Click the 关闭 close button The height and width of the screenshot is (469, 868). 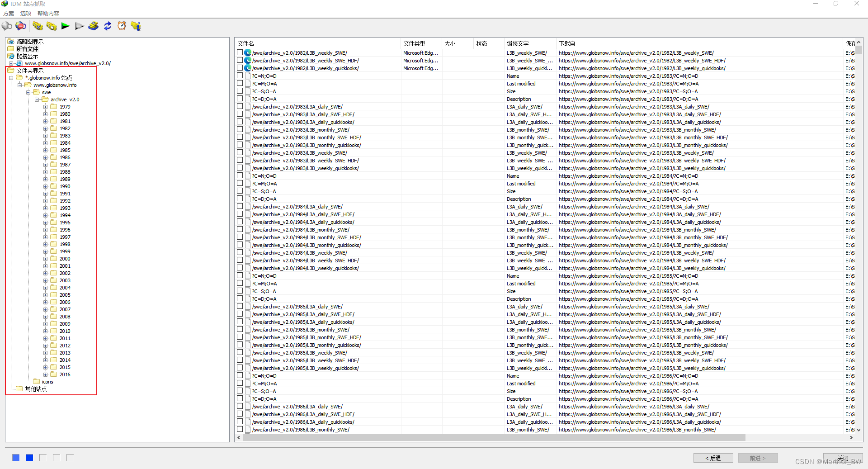pyautogui.click(x=843, y=458)
